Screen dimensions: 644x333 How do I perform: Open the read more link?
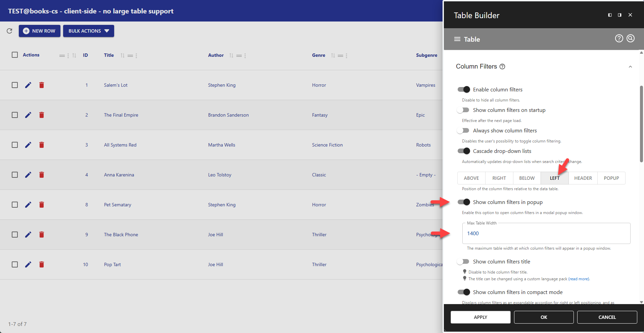coord(579,279)
